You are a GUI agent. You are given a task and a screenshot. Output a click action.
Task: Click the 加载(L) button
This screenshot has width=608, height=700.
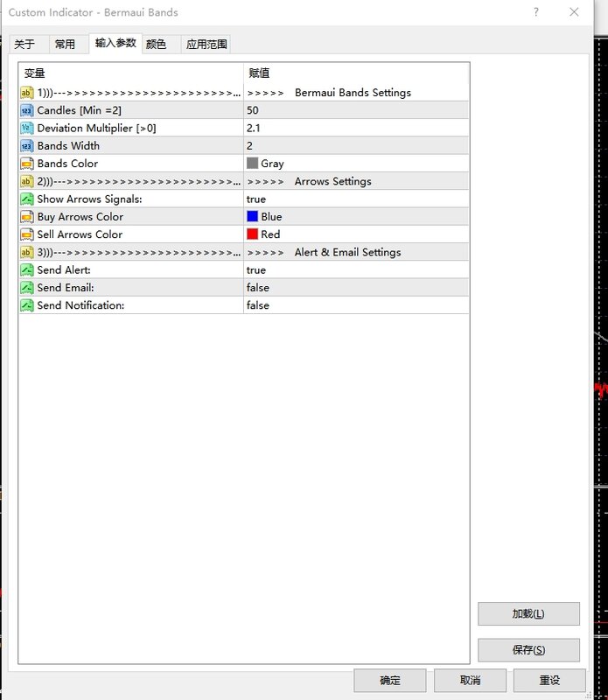click(x=528, y=614)
